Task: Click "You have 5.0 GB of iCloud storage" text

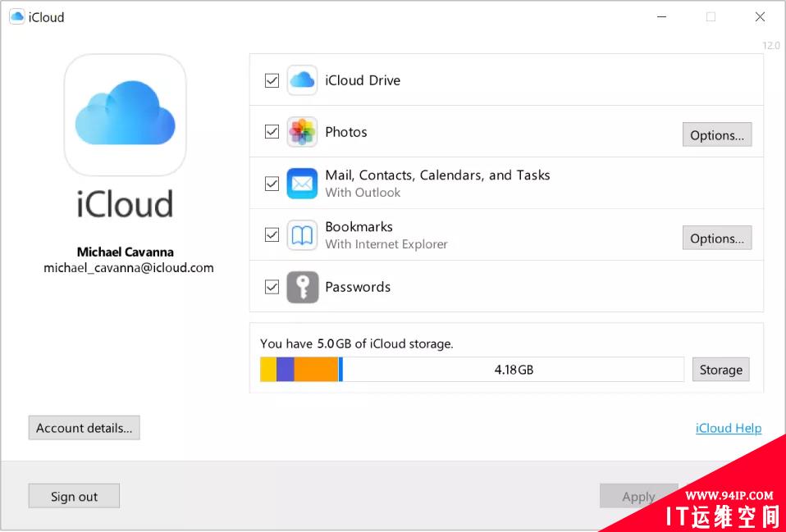Action: pyautogui.click(x=356, y=343)
